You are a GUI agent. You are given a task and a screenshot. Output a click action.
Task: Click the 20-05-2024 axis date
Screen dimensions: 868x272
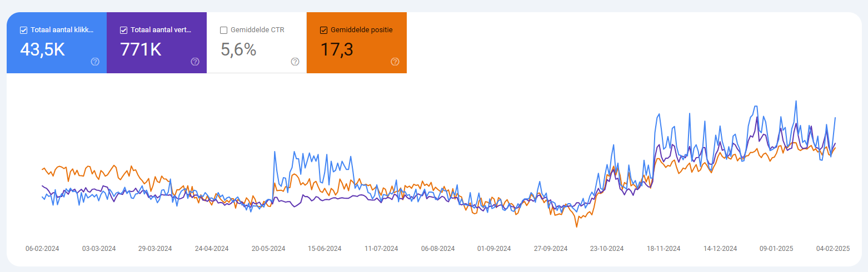268,249
